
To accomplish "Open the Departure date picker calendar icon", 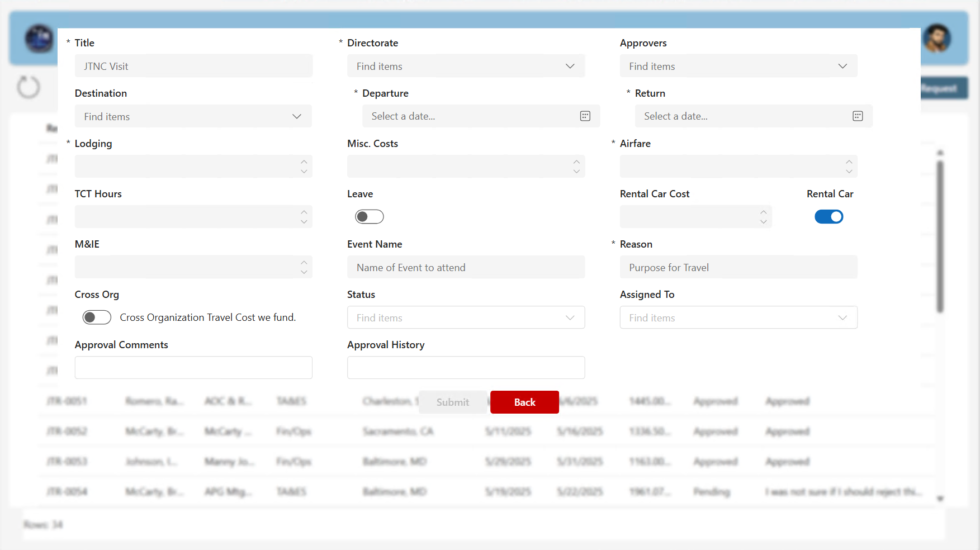I will pyautogui.click(x=585, y=116).
